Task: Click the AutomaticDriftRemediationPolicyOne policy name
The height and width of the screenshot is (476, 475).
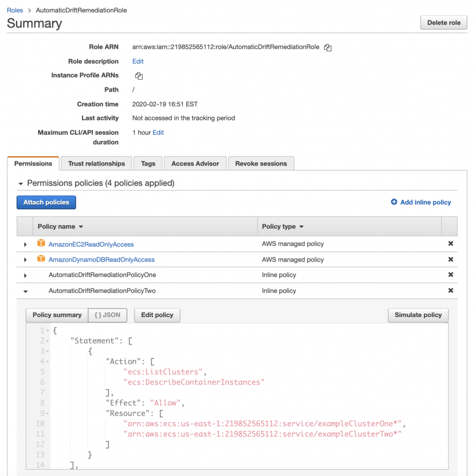Action: 102,275
